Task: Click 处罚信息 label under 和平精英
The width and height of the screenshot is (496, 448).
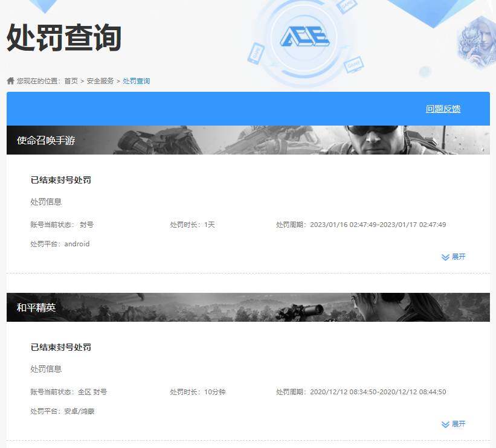Action: click(46, 370)
